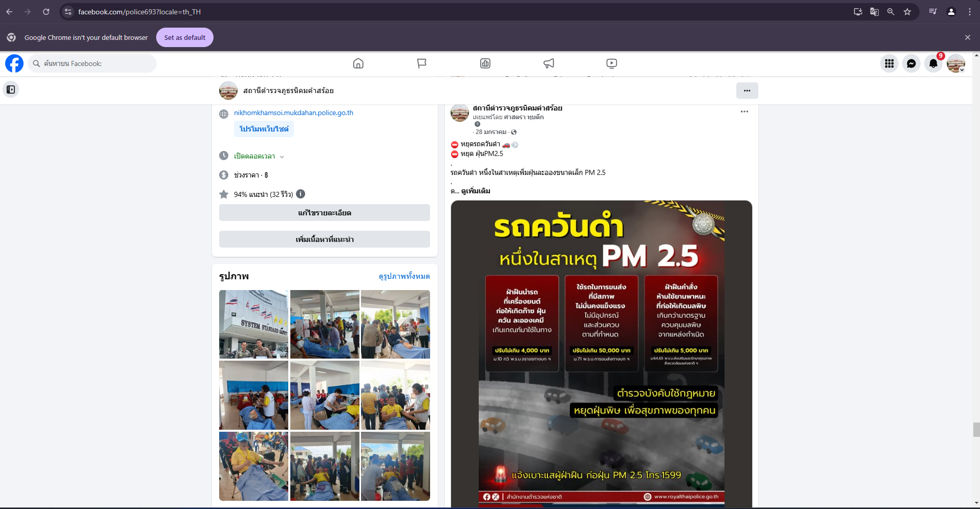Open page header more options menu
Viewport: 980px width, 509px height.
(x=747, y=91)
